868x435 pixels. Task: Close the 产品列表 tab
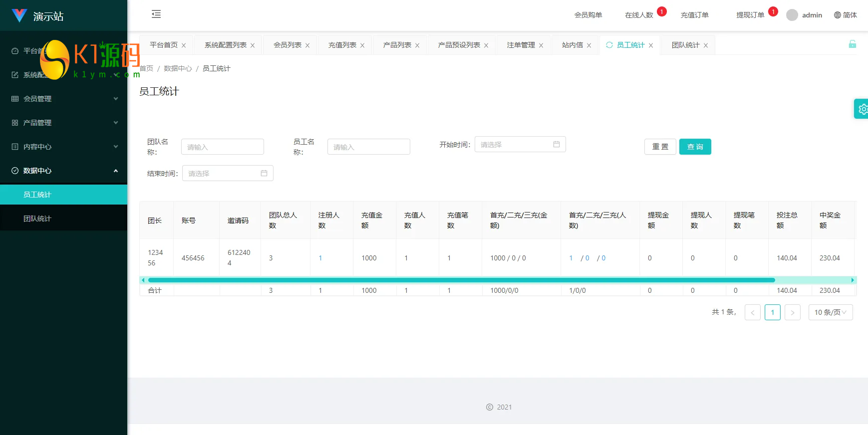point(417,45)
